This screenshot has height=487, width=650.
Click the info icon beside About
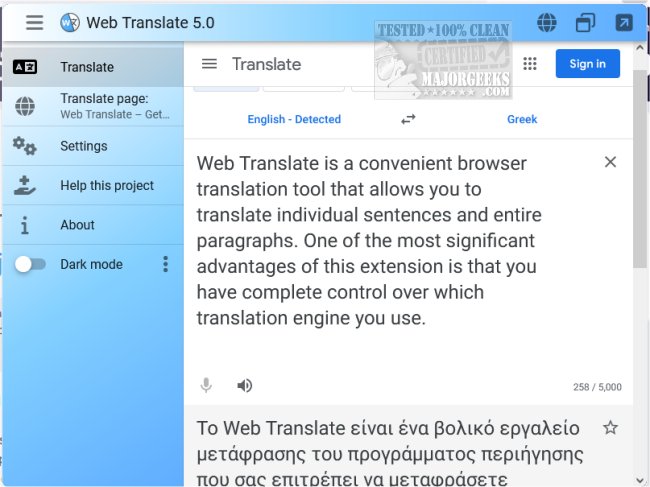click(x=25, y=225)
